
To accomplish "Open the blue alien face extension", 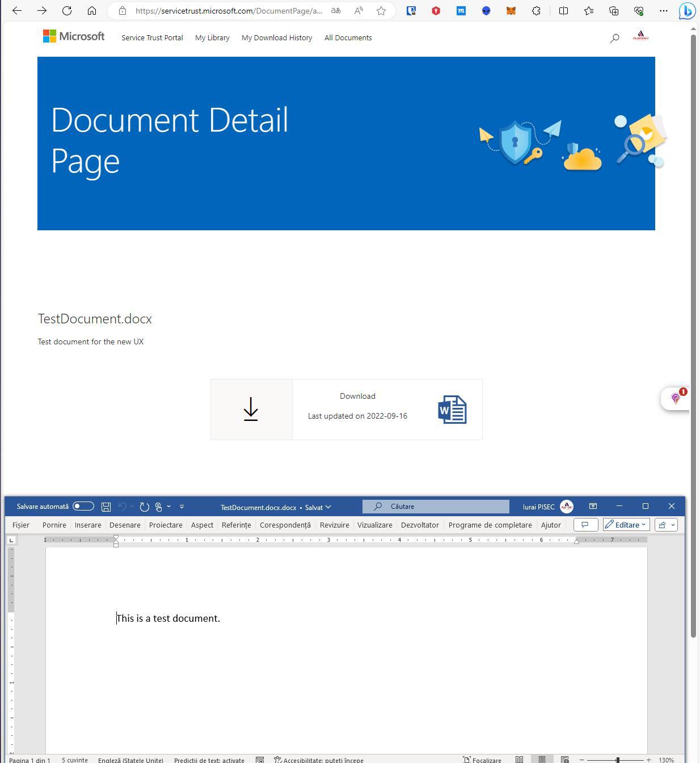I will (x=486, y=11).
